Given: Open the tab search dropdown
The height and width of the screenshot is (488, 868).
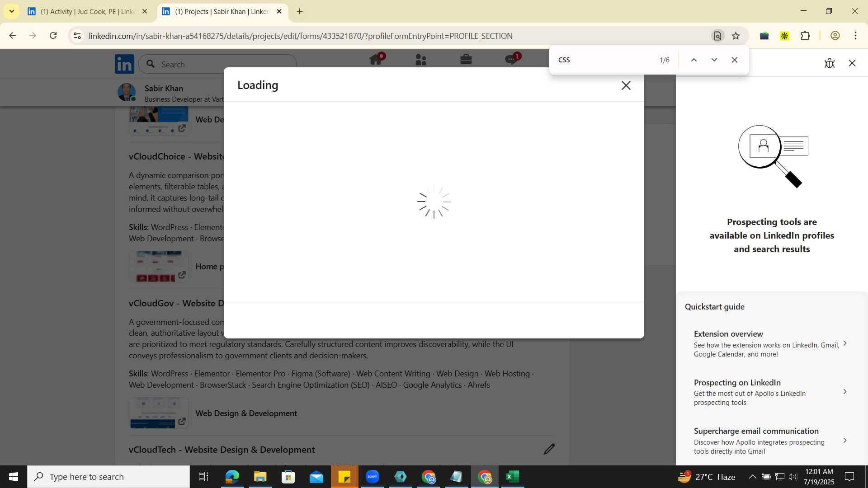Looking at the screenshot, I should pyautogui.click(x=11, y=11).
